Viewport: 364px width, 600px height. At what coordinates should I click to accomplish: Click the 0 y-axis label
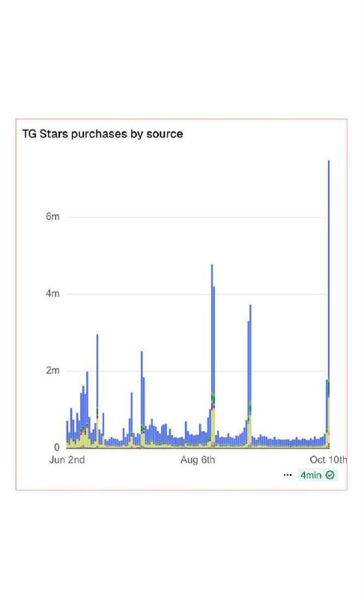pos(57,447)
